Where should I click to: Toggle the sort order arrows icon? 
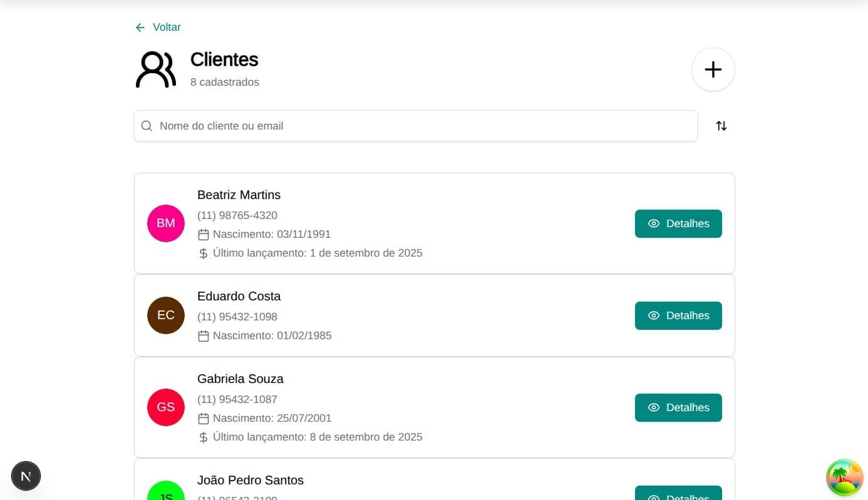721,126
